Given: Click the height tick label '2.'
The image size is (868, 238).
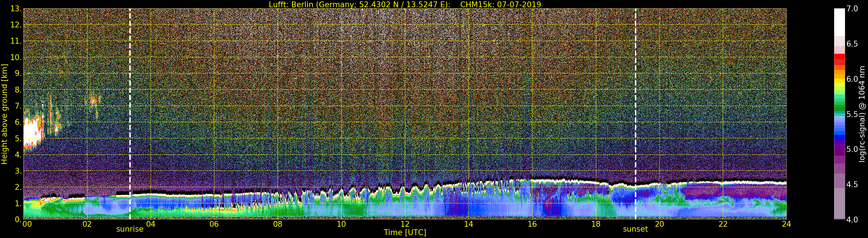Looking at the screenshot, I should click(18, 187).
